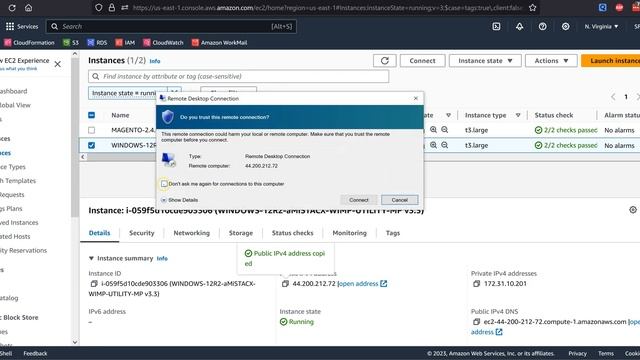This screenshot has height=360, width=640.
Task: Click Connect button above instances
Action: (x=422, y=60)
